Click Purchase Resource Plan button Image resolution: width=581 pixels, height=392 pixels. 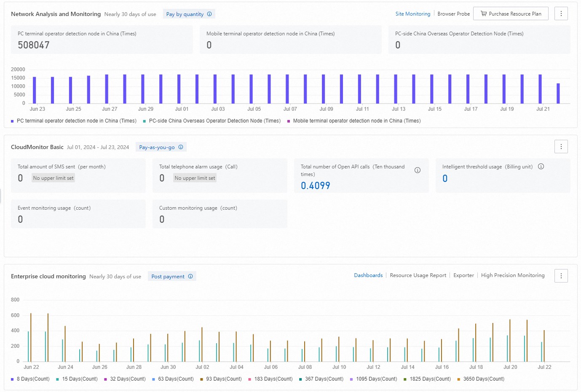click(x=511, y=13)
